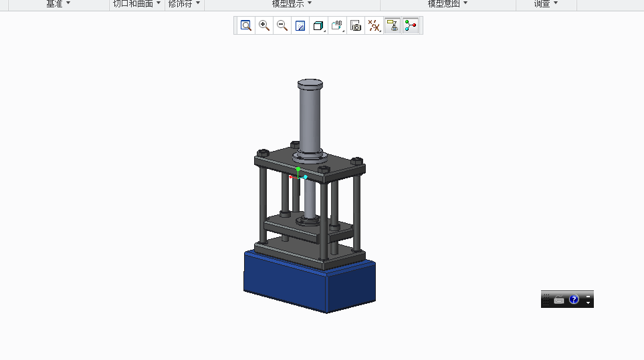644x360 pixels.
Task: Expand the 修饰符 ribbon group
Action: click(184, 4)
